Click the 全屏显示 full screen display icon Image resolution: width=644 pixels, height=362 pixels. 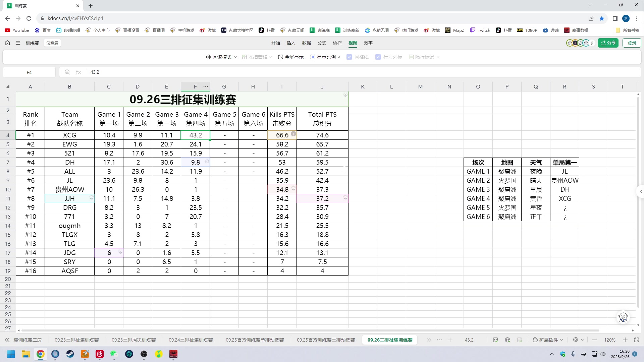280,57
